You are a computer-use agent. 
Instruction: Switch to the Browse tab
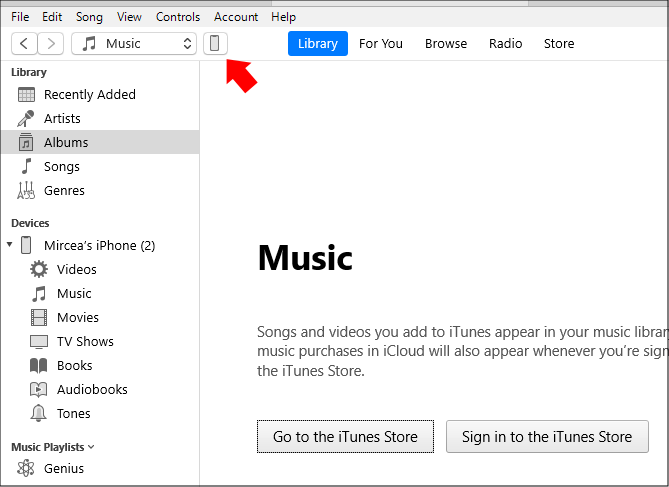(x=446, y=44)
